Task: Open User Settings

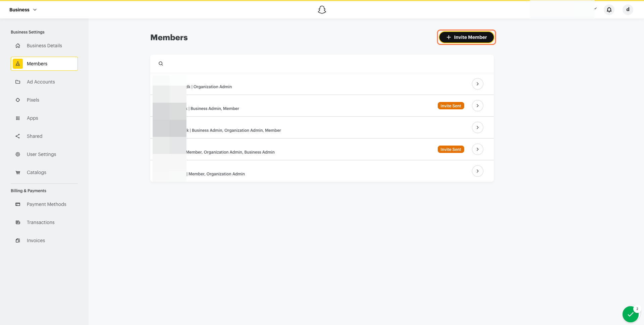Action: pos(44,154)
